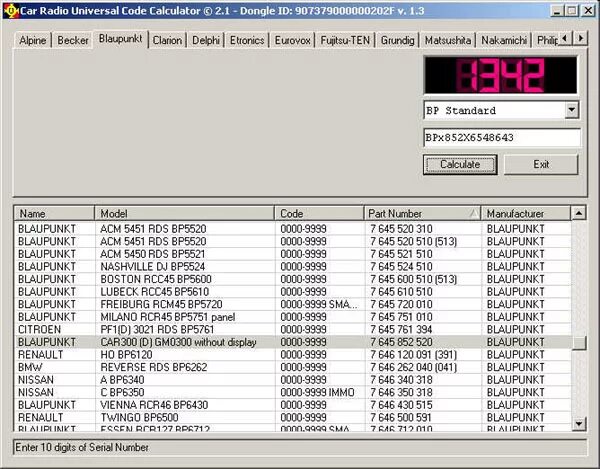Click the vertical scrollbar thumb

(579, 342)
